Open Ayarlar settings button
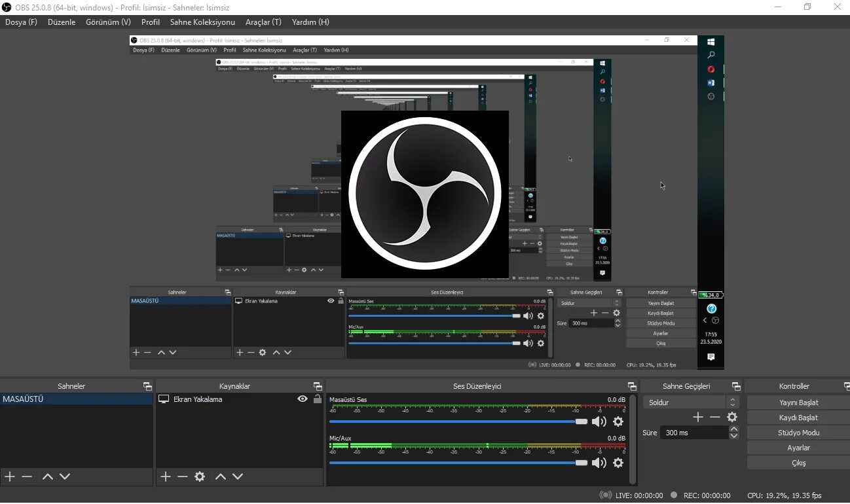The image size is (850, 504). [798, 448]
